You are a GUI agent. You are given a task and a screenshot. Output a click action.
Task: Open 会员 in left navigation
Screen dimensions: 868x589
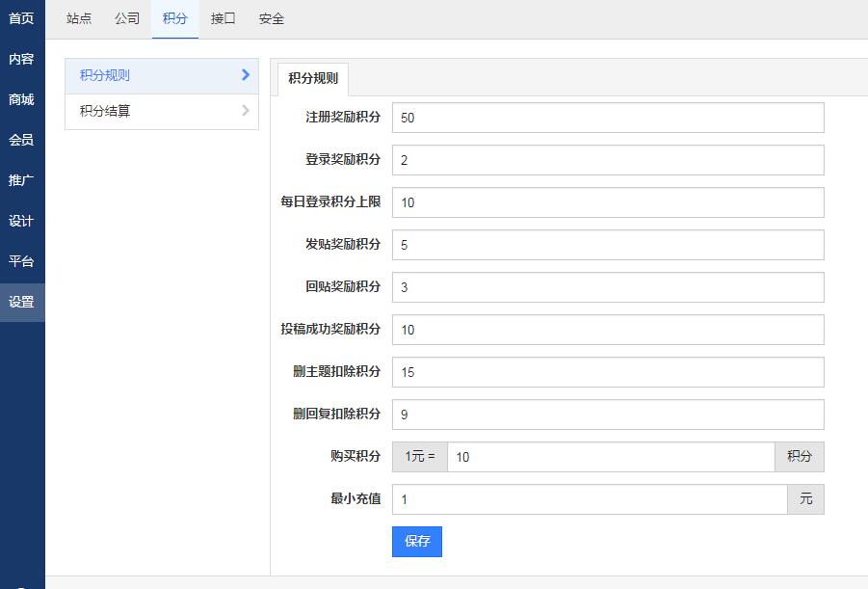pos(21,140)
